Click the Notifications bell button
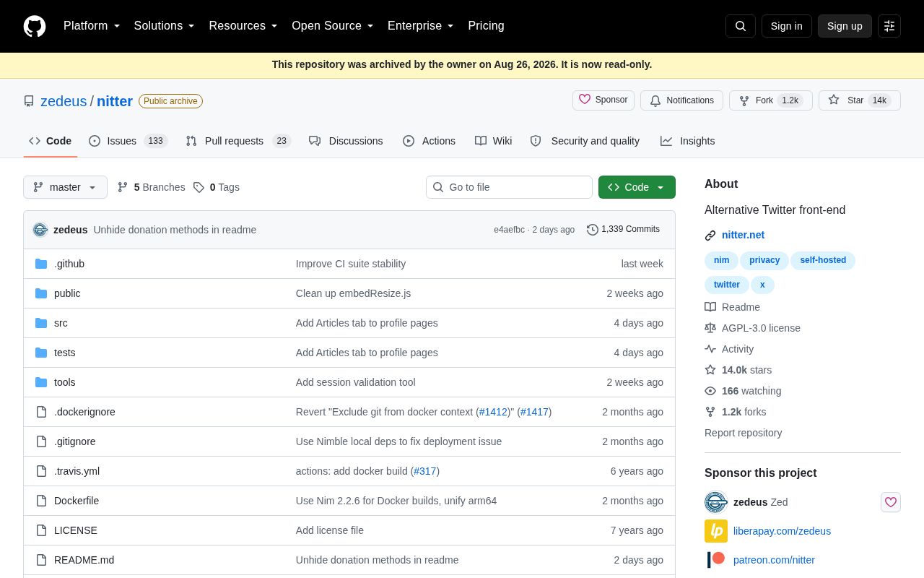The image size is (924, 578). (681, 100)
